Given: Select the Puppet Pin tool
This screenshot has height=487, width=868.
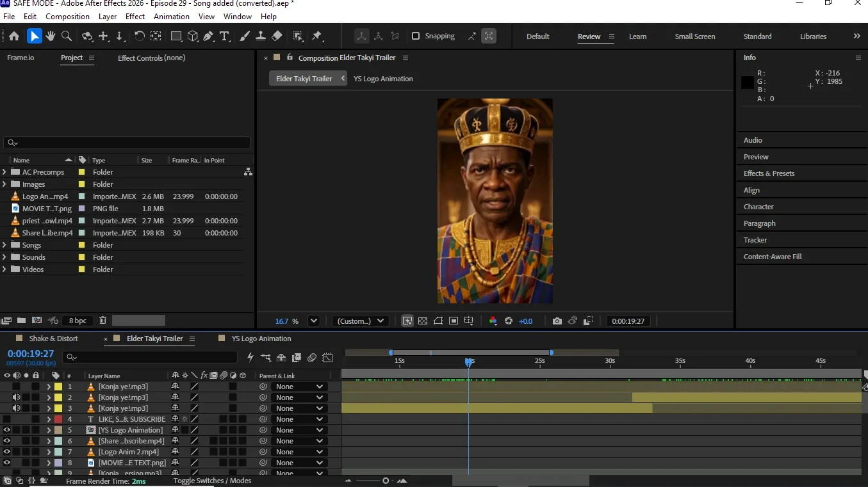Looking at the screenshot, I should tap(317, 36).
